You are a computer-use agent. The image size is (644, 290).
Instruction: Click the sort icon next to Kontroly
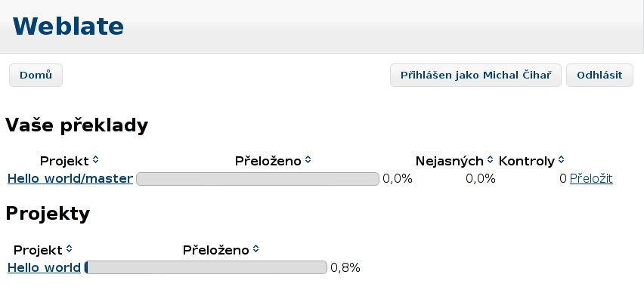562,160
